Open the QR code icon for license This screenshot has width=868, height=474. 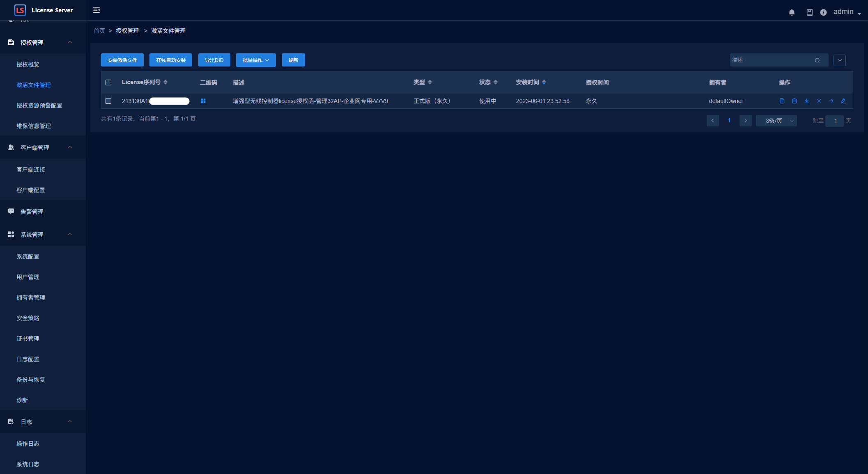click(x=203, y=101)
